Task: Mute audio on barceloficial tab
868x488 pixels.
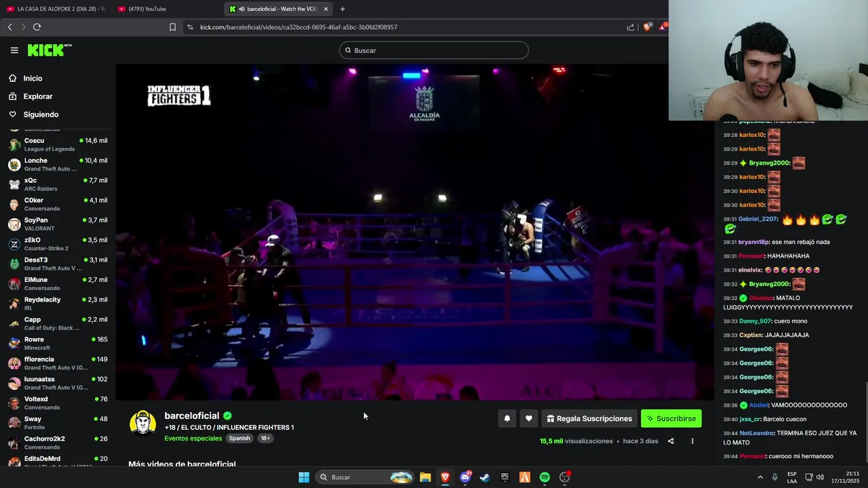Action: (242, 9)
